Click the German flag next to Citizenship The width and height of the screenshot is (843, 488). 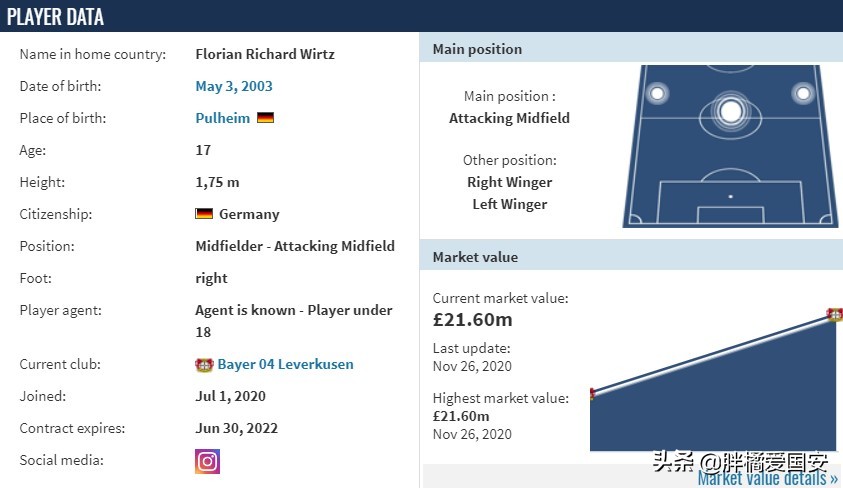(x=204, y=214)
